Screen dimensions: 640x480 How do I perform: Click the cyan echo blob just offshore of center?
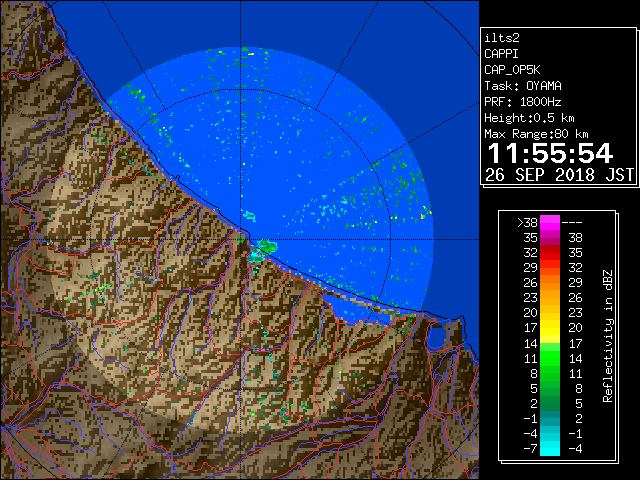[249, 216]
